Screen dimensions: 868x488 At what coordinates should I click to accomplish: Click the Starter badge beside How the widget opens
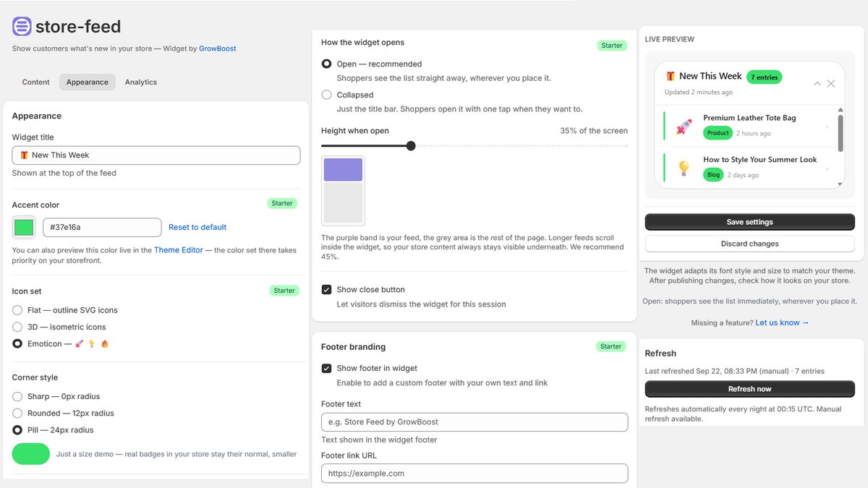pos(612,46)
